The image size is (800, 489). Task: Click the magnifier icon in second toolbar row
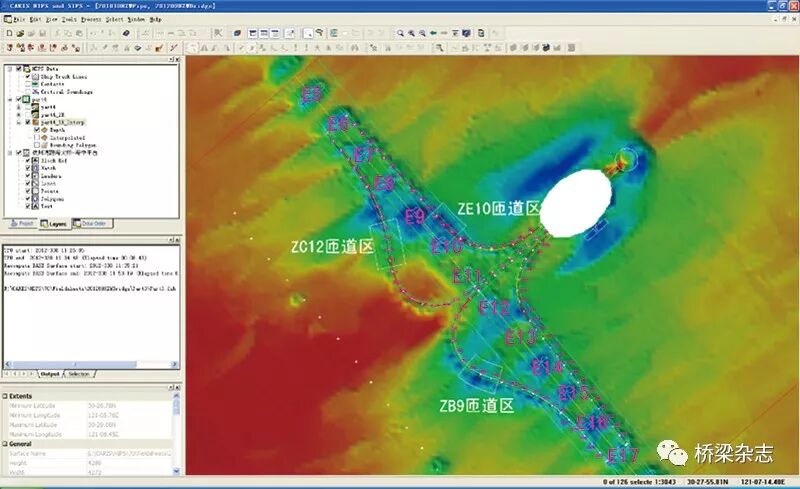click(439, 48)
